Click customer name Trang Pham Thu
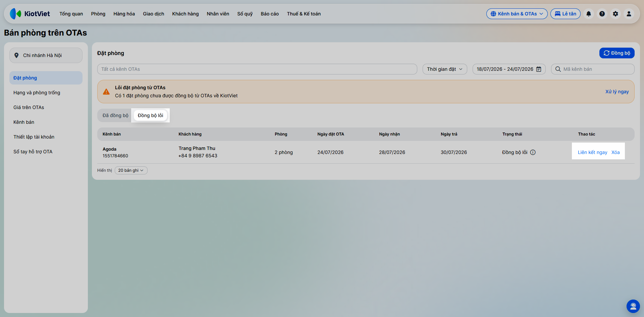 (x=197, y=148)
